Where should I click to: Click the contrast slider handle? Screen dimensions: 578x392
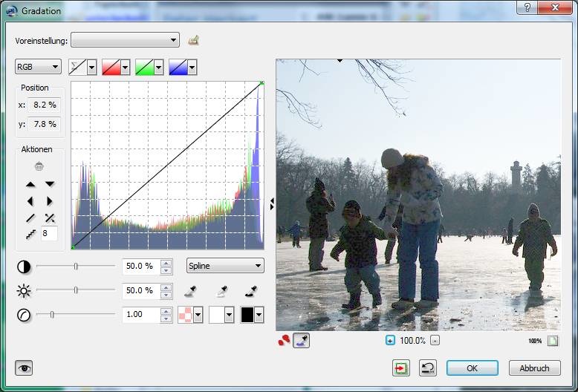[76, 266]
